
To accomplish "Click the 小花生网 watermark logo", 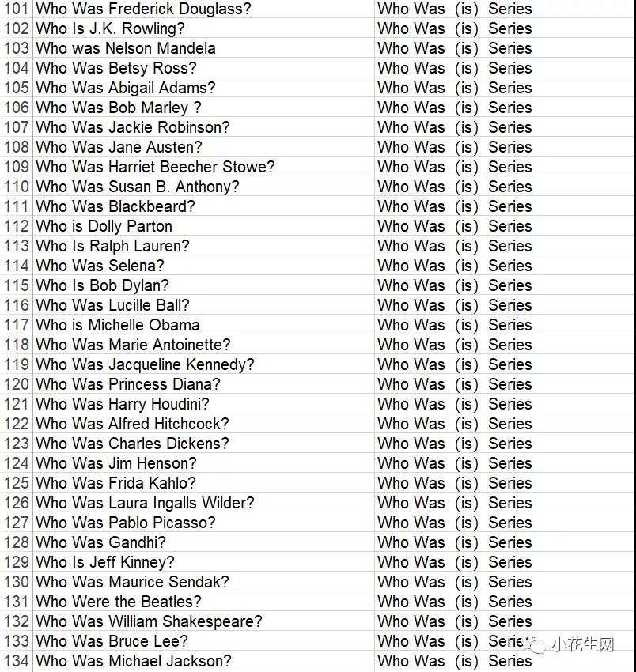I will 573,644.
